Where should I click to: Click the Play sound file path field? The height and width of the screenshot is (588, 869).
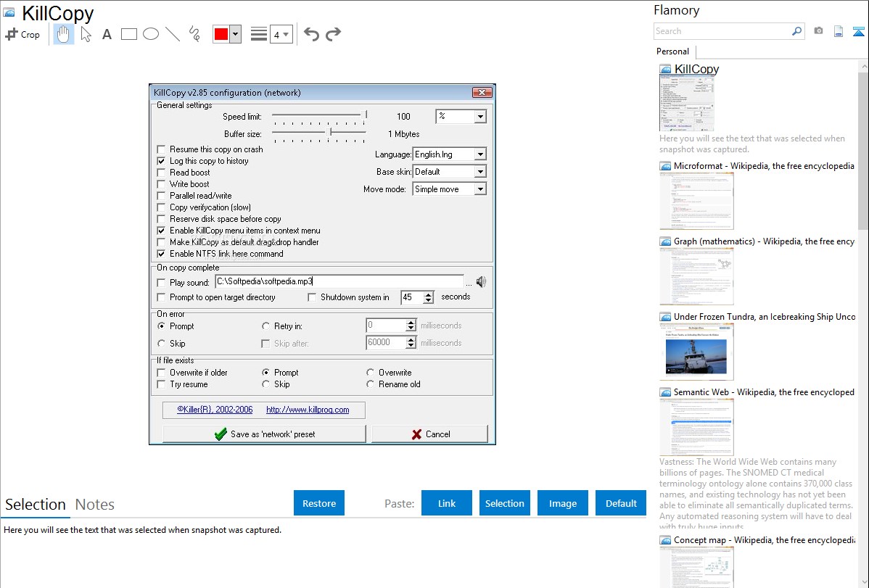339,281
